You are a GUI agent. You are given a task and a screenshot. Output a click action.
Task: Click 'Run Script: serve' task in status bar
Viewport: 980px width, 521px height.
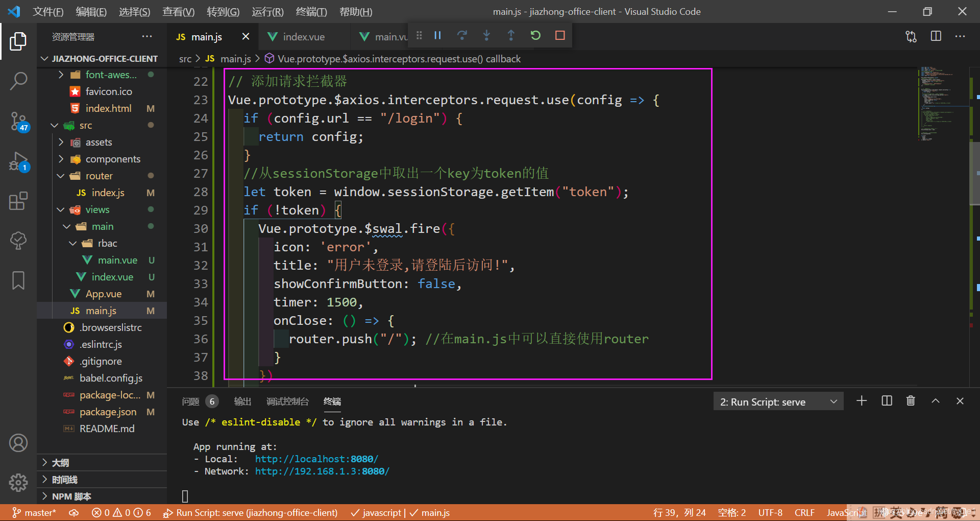[x=250, y=512]
